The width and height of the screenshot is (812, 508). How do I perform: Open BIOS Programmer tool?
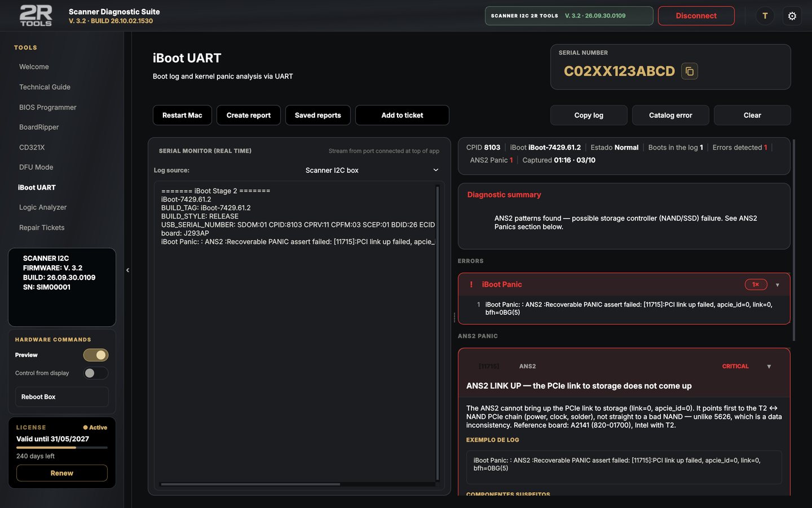click(x=47, y=107)
